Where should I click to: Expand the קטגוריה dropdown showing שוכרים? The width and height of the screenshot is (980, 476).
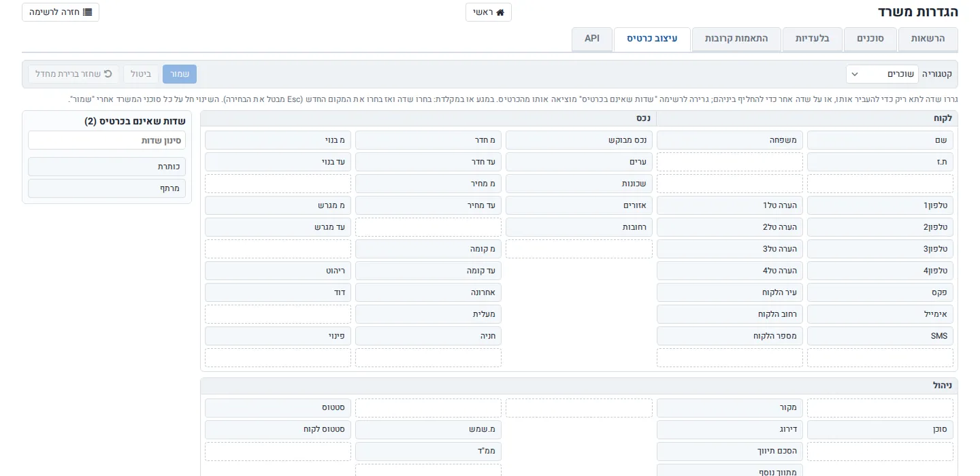click(x=882, y=74)
